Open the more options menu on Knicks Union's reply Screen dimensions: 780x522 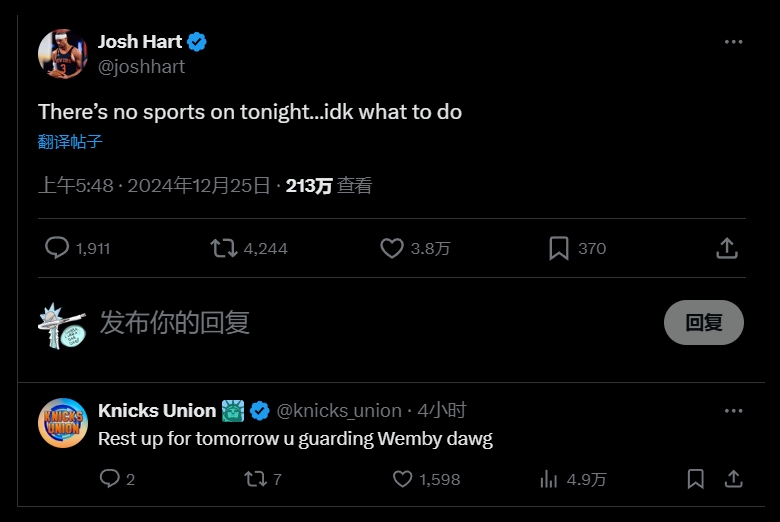click(733, 411)
